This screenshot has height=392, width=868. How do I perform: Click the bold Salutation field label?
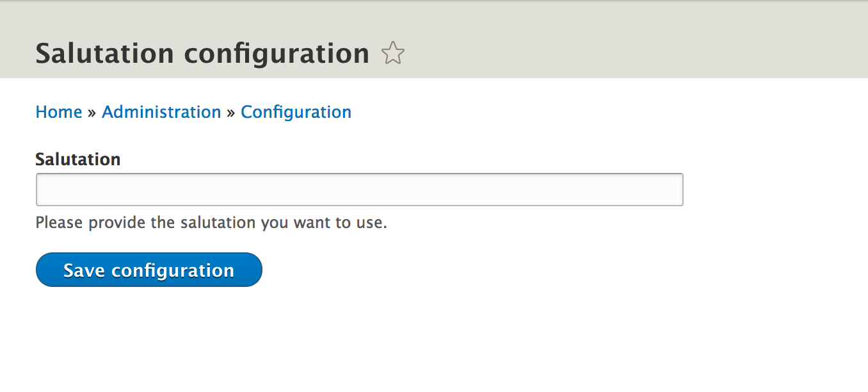tap(78, 159)
